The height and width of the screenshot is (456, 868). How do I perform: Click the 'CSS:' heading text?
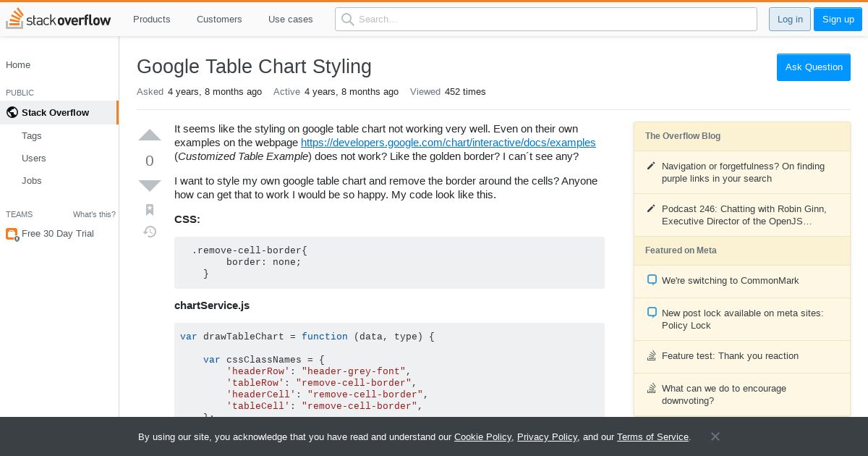click(x=187, y=219)
